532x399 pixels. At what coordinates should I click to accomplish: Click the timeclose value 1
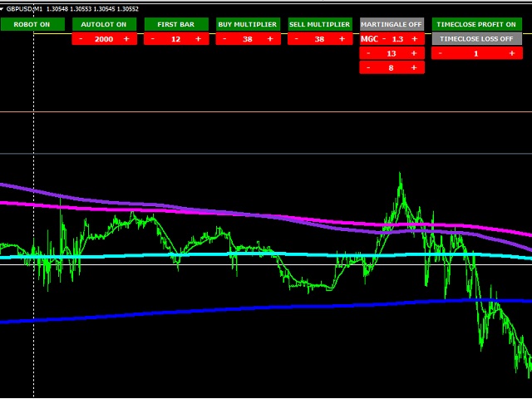pos(476,53)
